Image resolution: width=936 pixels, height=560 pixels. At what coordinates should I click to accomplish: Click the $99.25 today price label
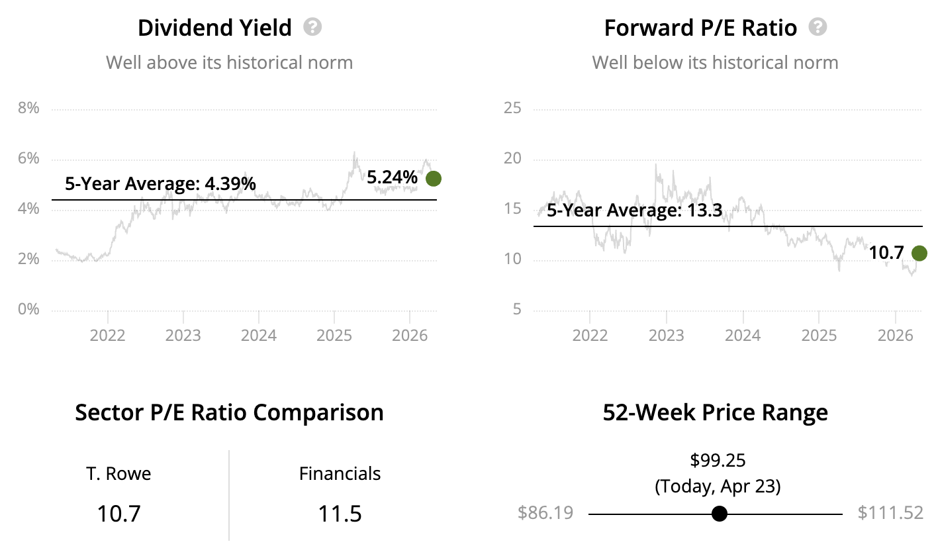718,460
